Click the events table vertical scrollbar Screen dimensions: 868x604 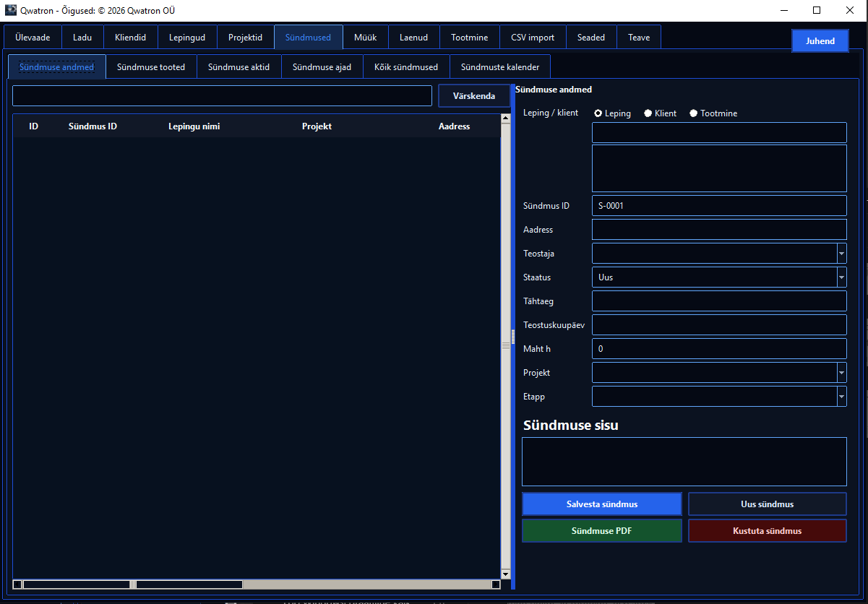(x=506, y=347)
